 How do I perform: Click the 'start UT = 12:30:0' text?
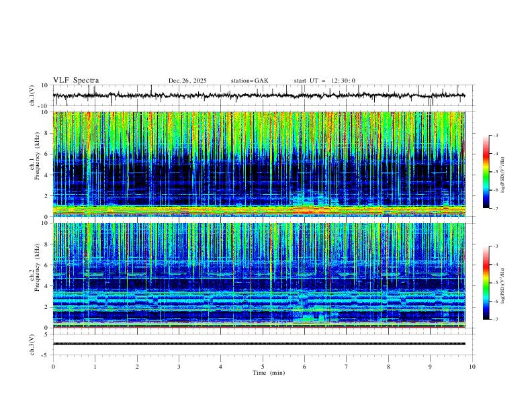tap(324, 81)
